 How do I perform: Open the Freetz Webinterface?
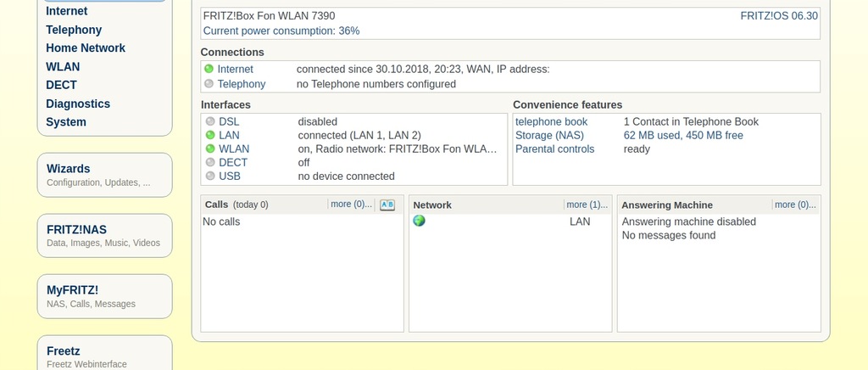click(104, 353)
